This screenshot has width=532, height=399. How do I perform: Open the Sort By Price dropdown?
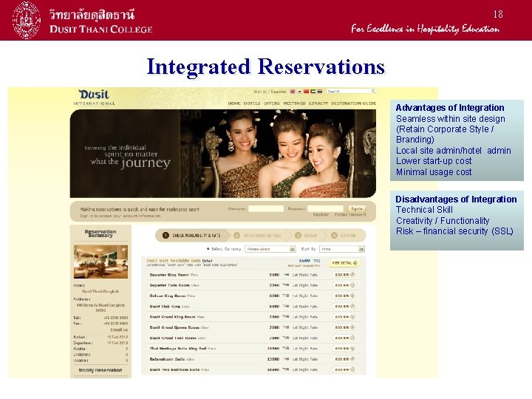343,249
